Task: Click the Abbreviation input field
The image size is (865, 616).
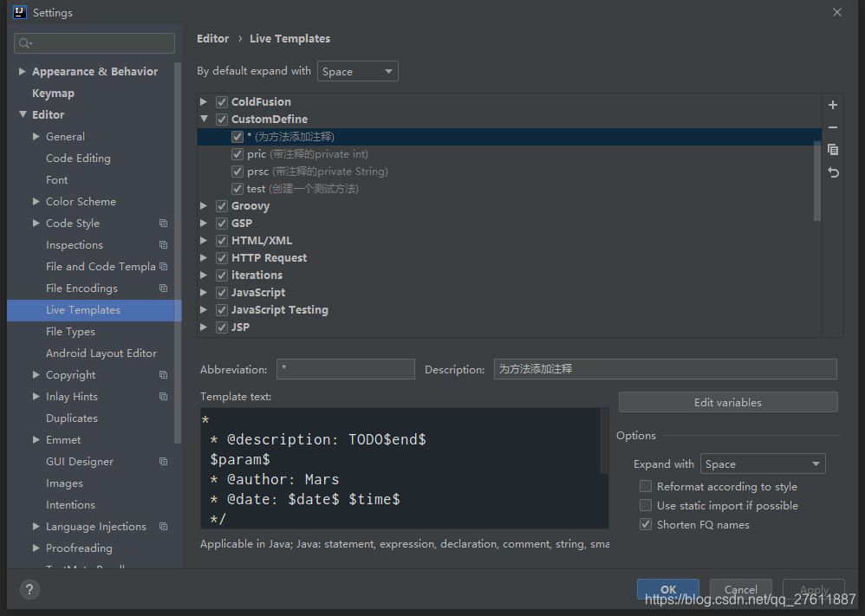Action: (345, 369)
